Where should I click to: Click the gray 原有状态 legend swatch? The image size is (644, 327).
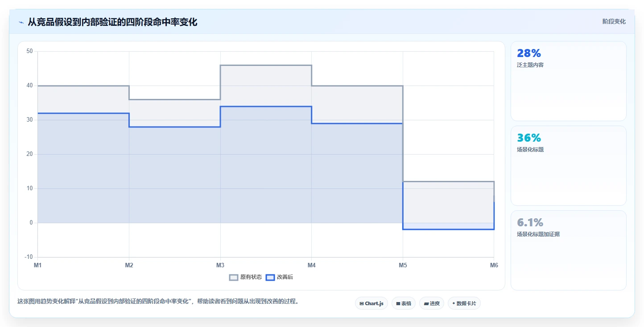coord(234,277)
